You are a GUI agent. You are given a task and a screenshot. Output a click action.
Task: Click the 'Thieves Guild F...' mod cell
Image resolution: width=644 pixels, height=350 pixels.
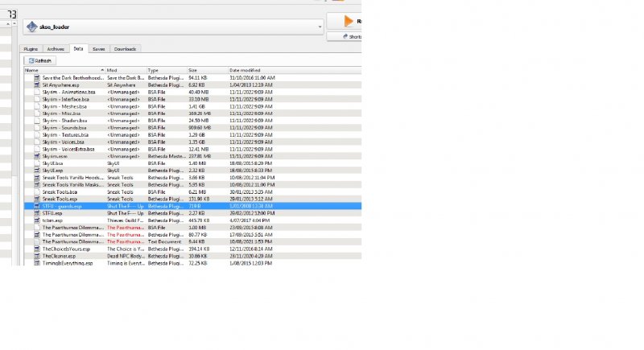click(x=125, y=220)
